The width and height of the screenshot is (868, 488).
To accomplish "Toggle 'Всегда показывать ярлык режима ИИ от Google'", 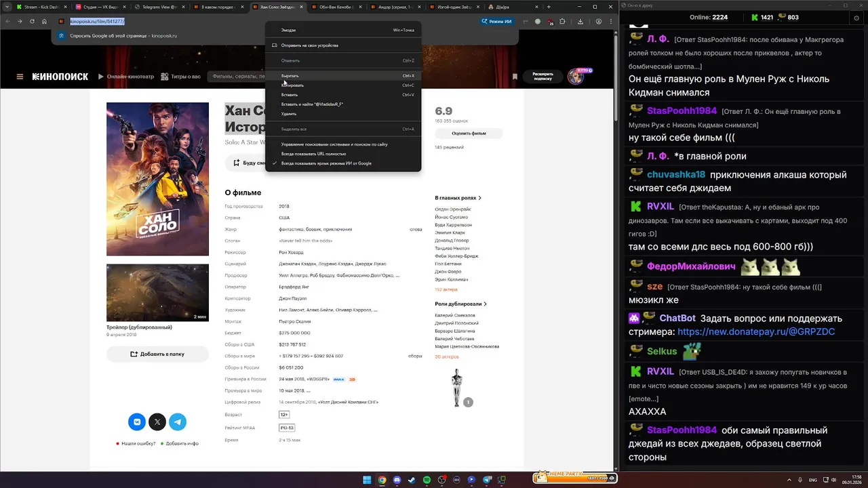I will (x=343, y=163).
